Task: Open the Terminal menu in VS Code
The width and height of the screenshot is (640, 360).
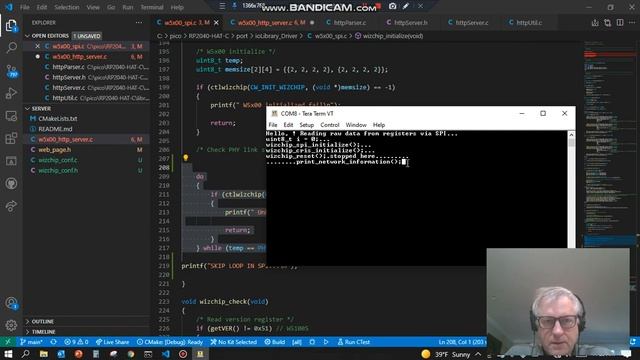Action: tap(152, 7)
